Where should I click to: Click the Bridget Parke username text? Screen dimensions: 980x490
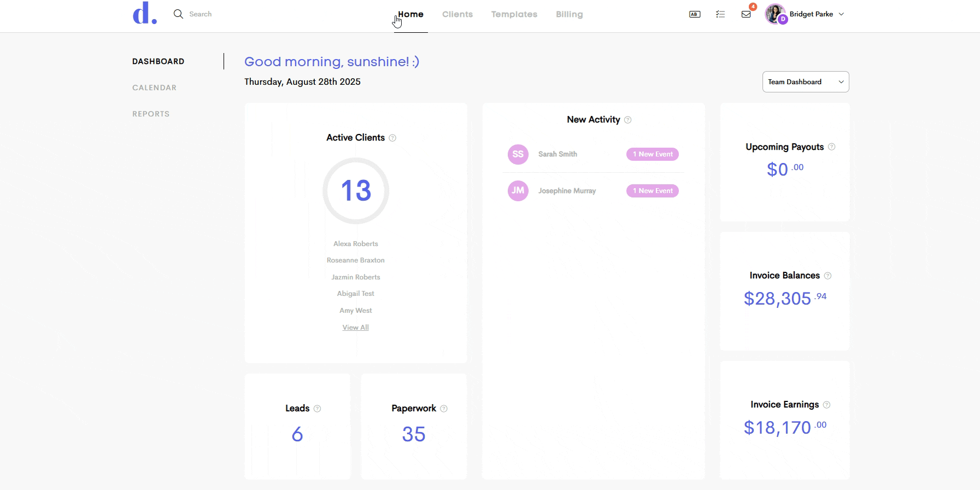811,14
